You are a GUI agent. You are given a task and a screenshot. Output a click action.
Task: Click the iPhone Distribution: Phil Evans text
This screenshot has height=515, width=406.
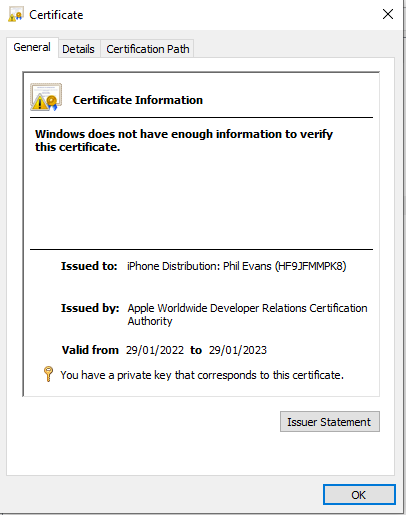(237, 266)
